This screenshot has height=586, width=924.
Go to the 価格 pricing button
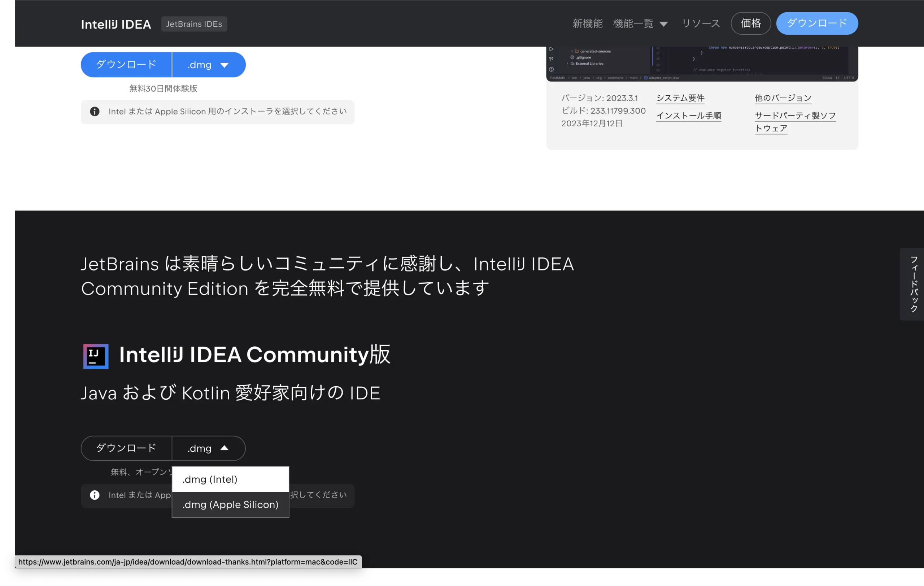[751, 23]
